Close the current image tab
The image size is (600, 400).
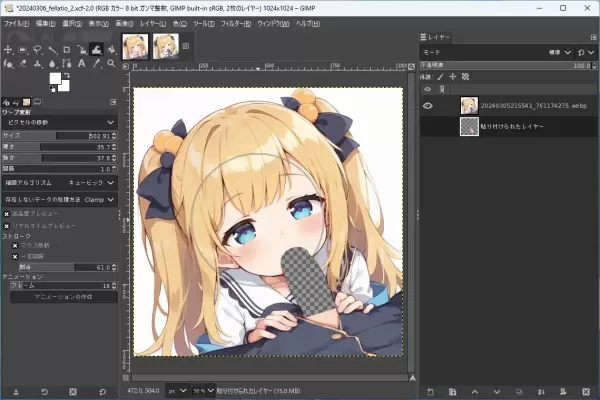click(186, 46)
